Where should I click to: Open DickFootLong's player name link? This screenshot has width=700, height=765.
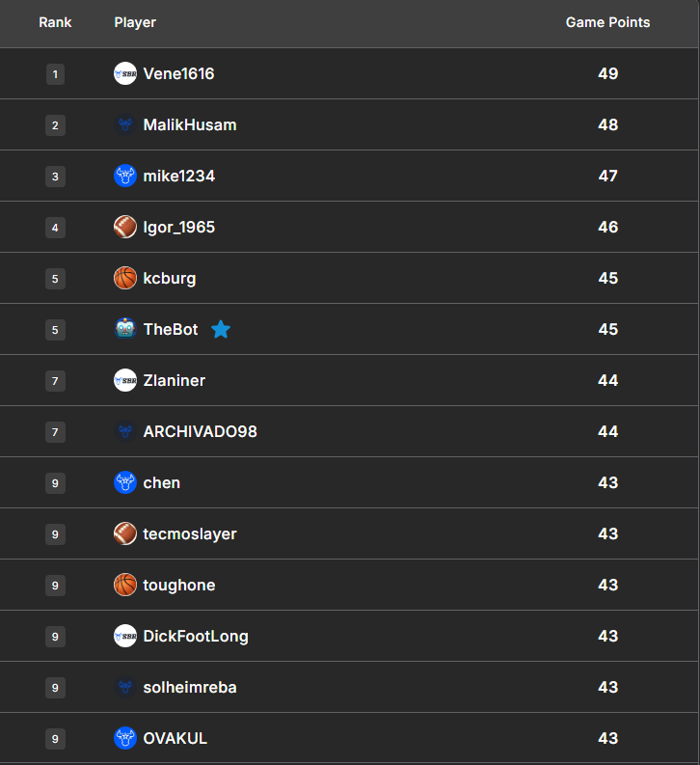[196, 636]
